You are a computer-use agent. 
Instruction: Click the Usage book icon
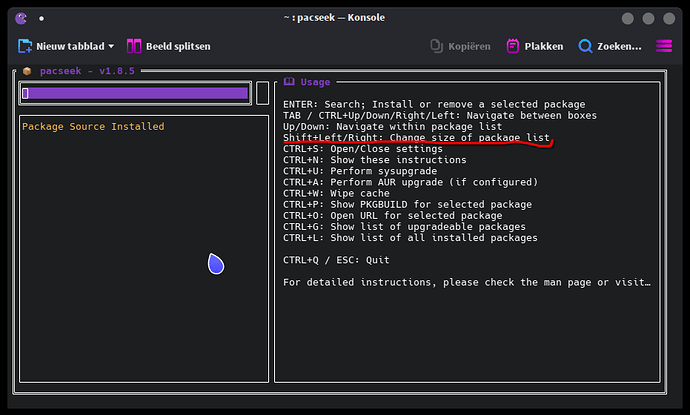tap(289, 81)
